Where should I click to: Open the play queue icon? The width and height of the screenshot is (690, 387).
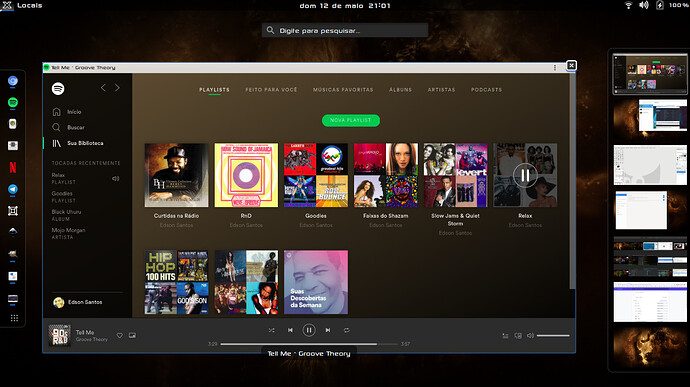click(505, 335)
